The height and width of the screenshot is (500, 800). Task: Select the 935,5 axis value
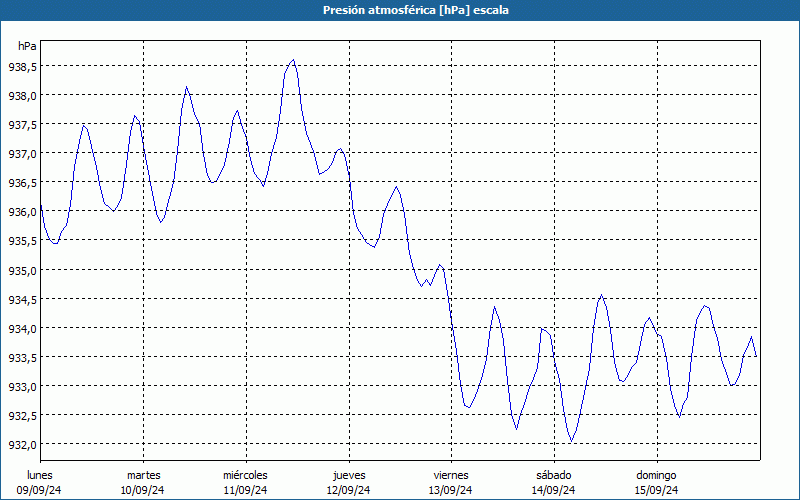(x=22, y=241)
